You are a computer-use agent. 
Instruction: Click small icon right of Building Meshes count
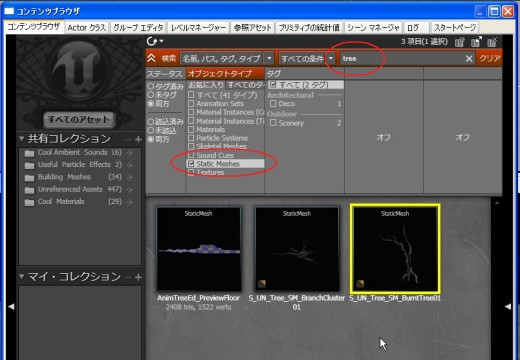click(x=130, y=178)
